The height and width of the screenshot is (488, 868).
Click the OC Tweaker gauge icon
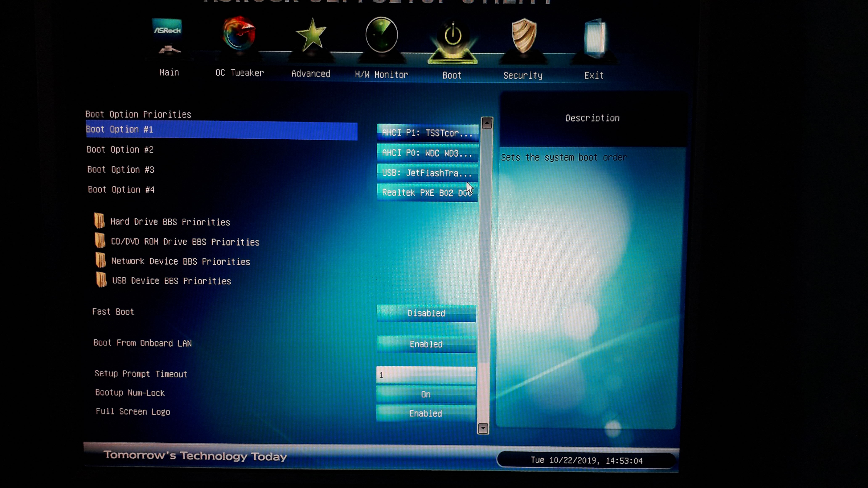[239, 34]
